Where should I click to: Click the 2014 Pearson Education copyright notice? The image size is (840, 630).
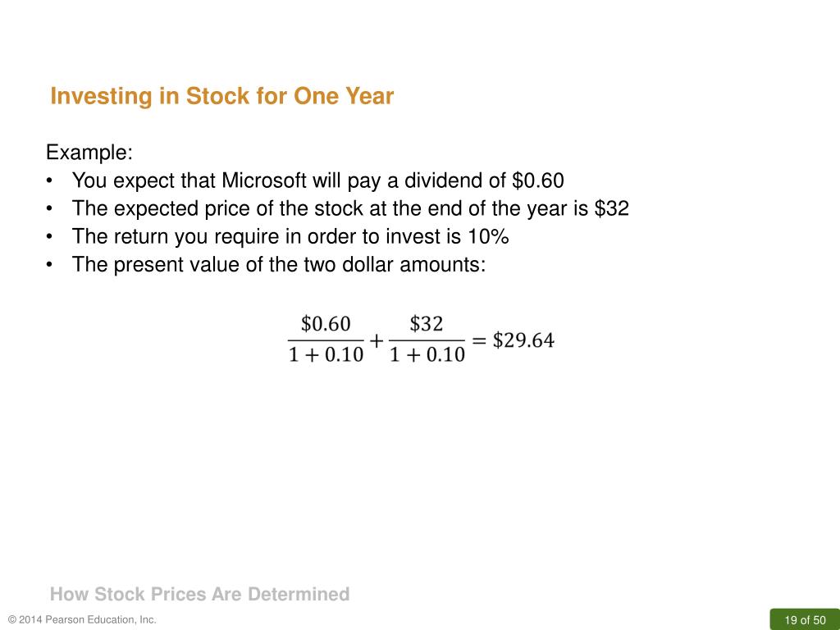pos(82,620)
